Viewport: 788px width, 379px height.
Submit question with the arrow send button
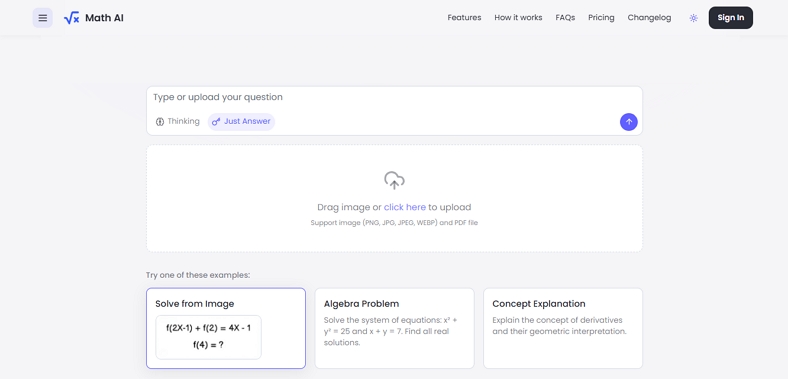coord(629,122)
